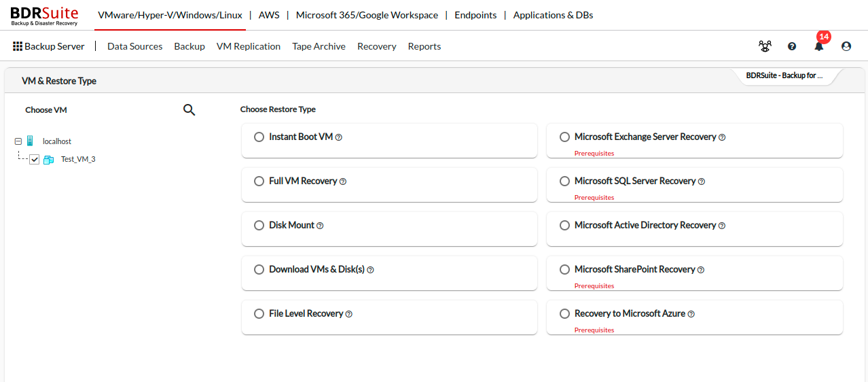
Task: Open Prerequisites link under Exchange Server Recovery
Action: [x=594, y=154]
